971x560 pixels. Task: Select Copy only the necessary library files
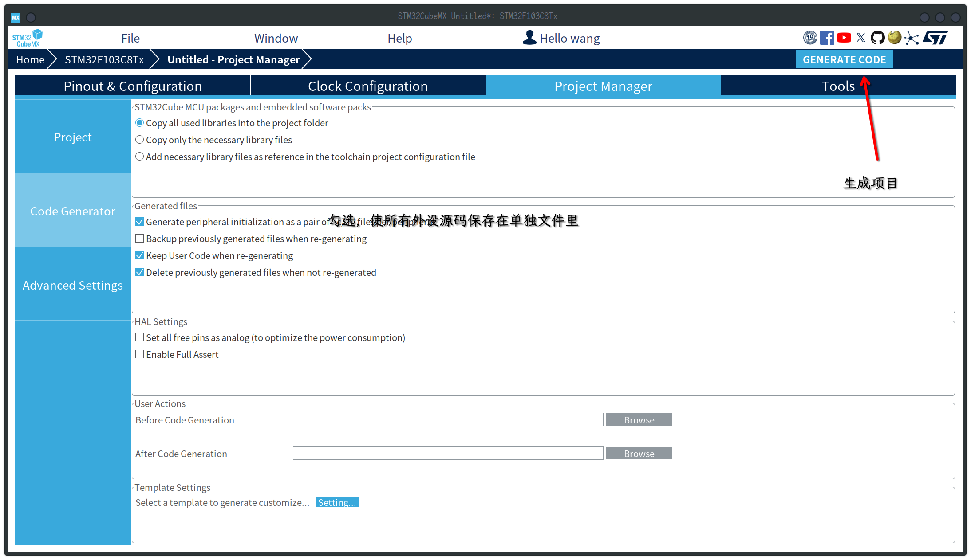[x=140, y=140]
